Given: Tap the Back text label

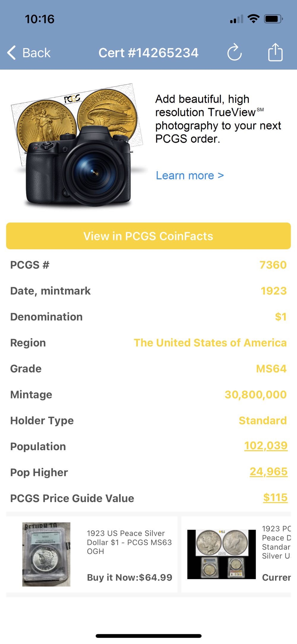Looking at the screenshot, I should [37, 53].
